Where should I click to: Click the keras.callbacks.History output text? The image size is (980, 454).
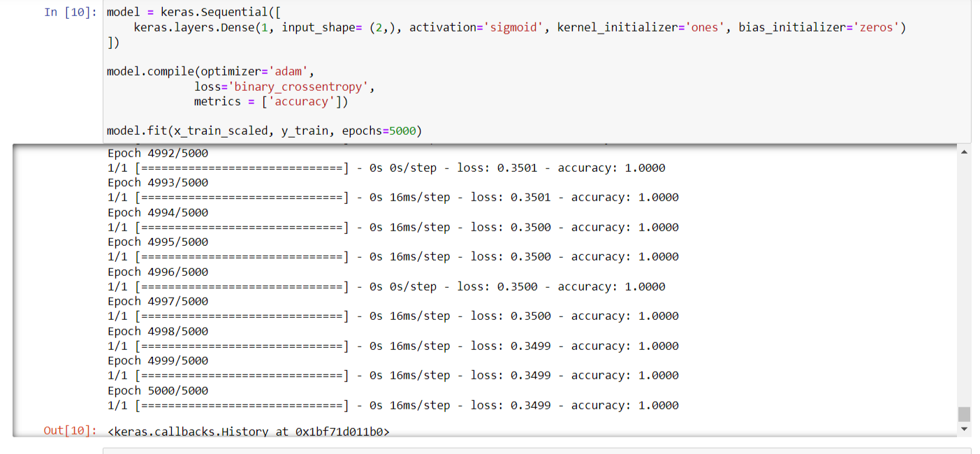coord(249,432)
